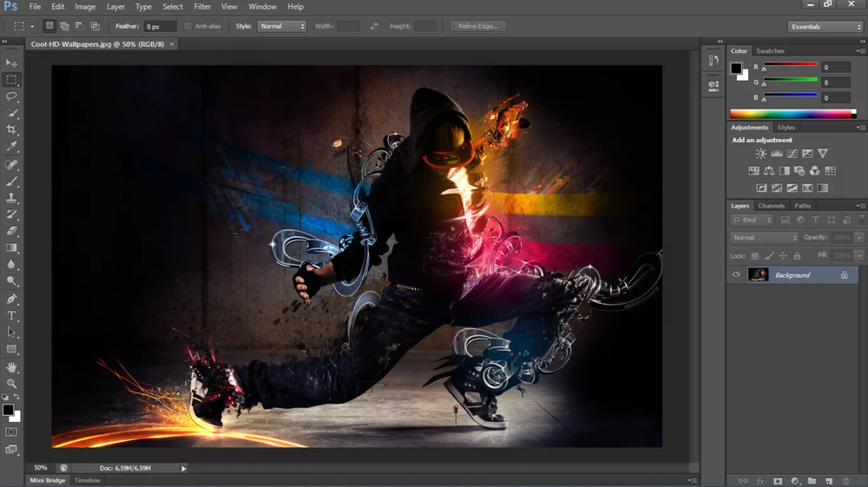This screenshot has width=868, height=487.
Task: Open the Essentials workspace dropdown
Action: [825, 27]
